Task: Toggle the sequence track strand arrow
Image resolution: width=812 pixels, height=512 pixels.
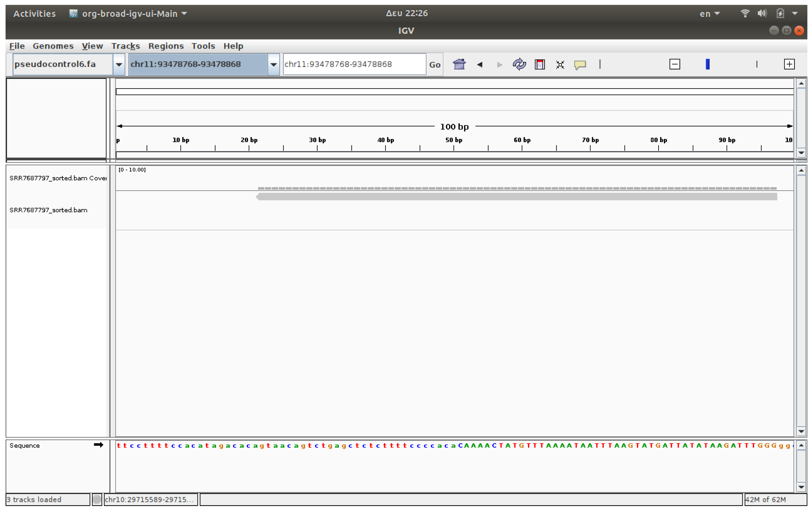Action: click(x=99, y=445)
